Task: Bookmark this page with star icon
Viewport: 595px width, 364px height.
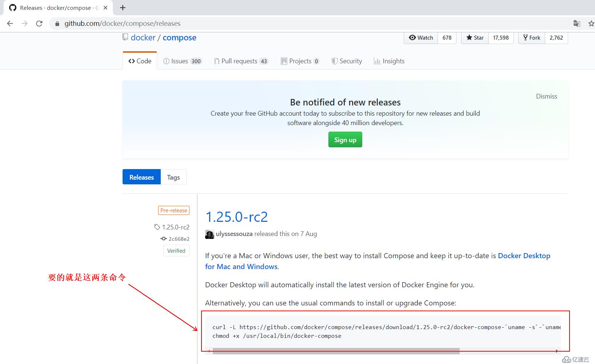Action: click(591, 24)
